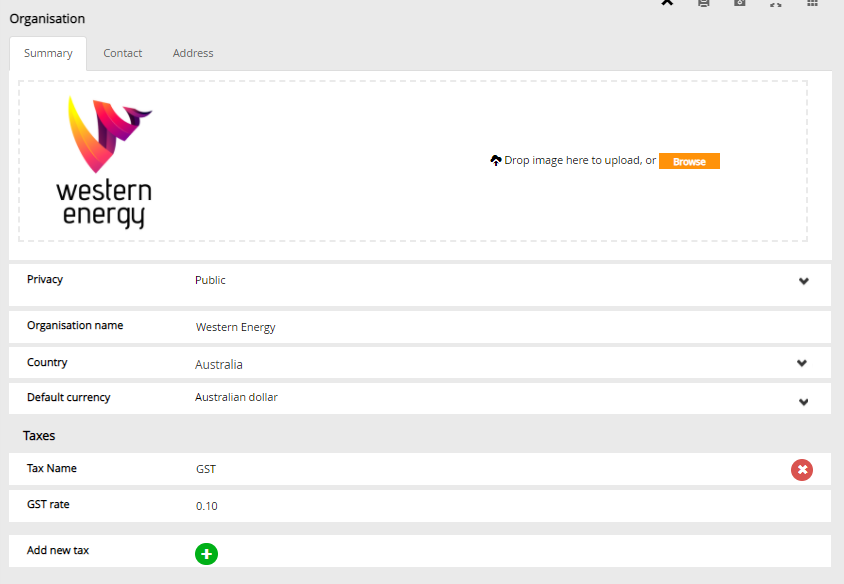Viewport: 844px width, 584px height.
Task: Click the green plus to add new tax
Action: point(206,554)
